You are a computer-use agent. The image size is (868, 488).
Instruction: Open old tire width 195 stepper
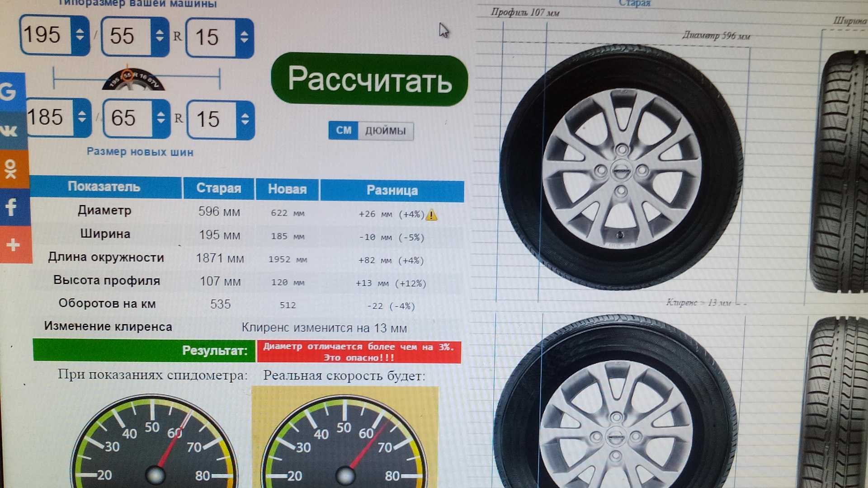(80, 35)
